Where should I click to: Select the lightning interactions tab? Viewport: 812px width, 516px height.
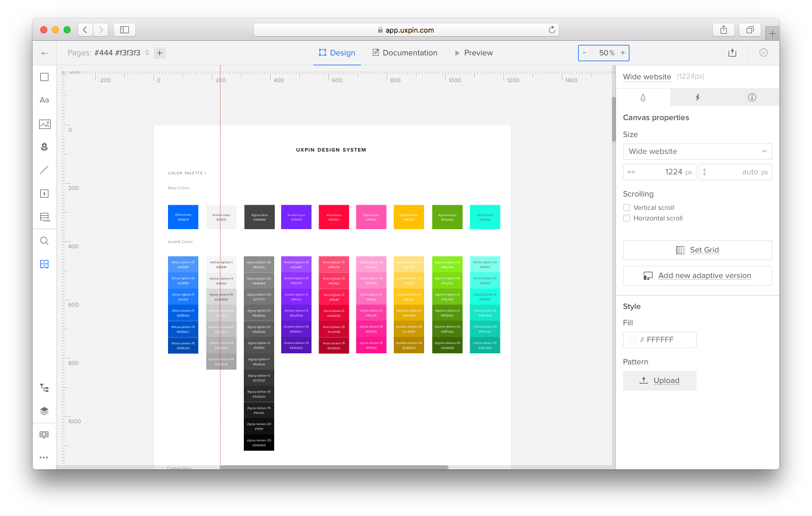click(x=698, y=97)
